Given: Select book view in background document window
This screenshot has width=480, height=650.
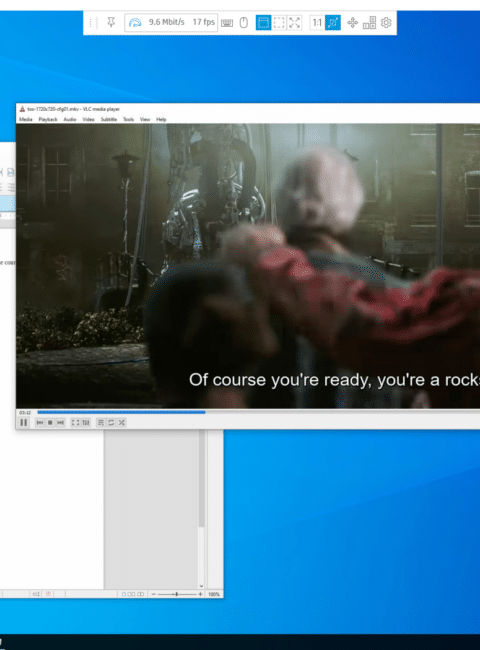Looking at the screenshot, I should pyautogui.click(x=141, y=594).
